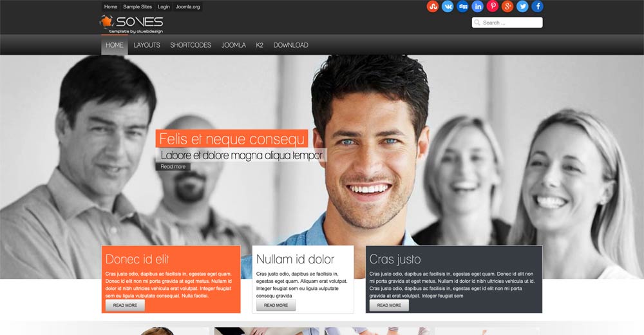Open the Google Plus social icon
Image resolution: width=644 pixels, height=335 pixels.
pyautogui.click(x=507, y=6)
